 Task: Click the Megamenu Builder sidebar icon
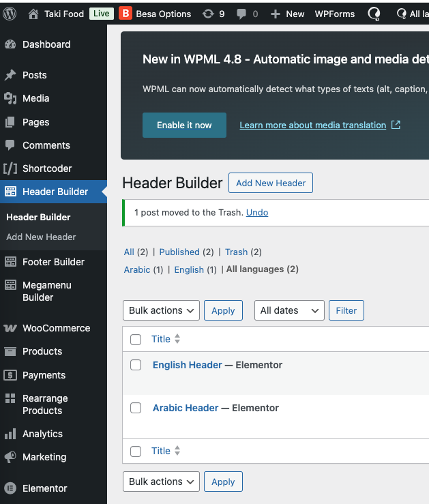pyautogui.click(x=10, y=285)
